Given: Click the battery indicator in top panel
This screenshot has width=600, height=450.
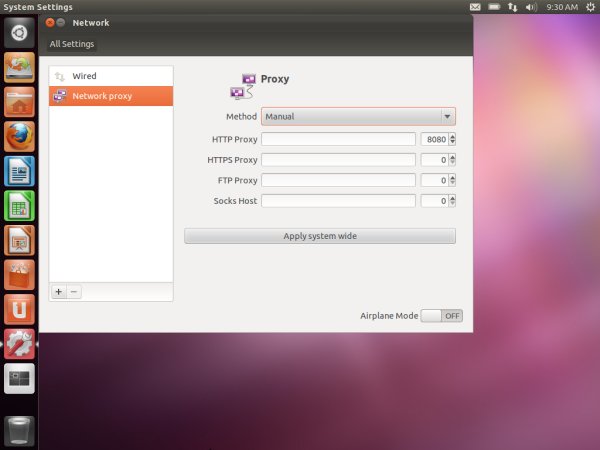Looking at the screenshot, I should click(x=494, y=7).
